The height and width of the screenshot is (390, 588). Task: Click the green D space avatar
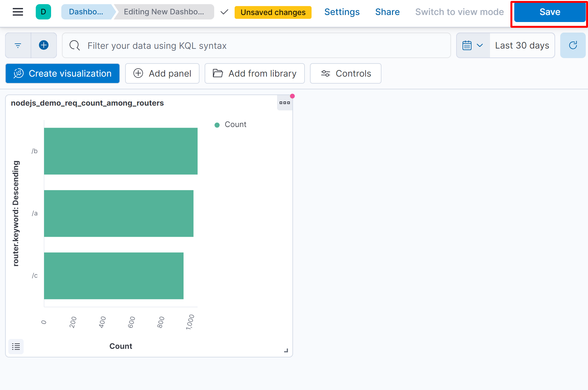click(x=43, y=12)
